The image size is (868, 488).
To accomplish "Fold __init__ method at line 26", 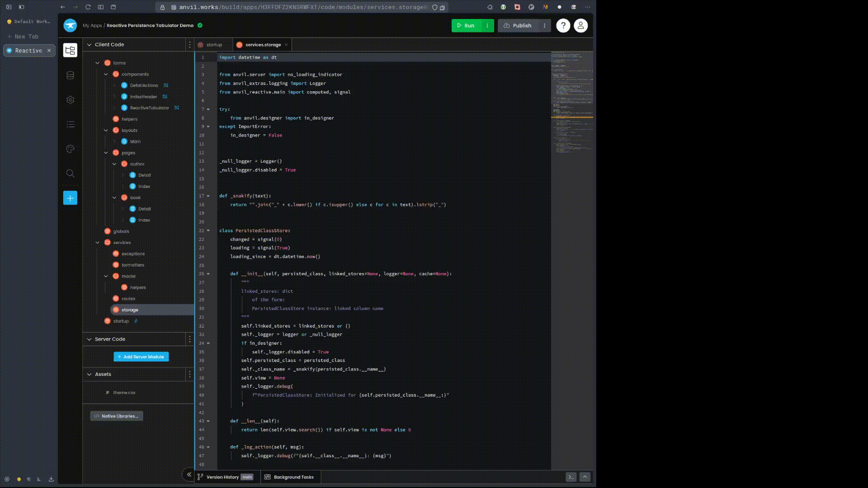I will (x=208, y=274).
